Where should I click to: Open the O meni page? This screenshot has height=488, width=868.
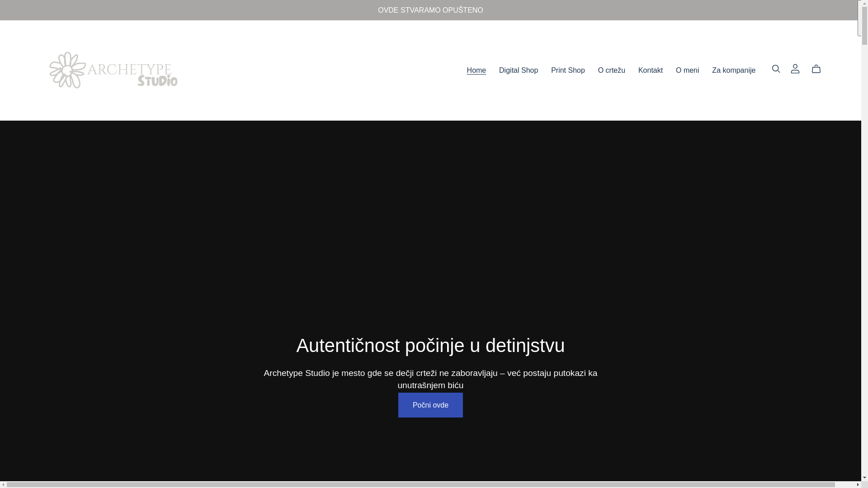tap(687, 70)
